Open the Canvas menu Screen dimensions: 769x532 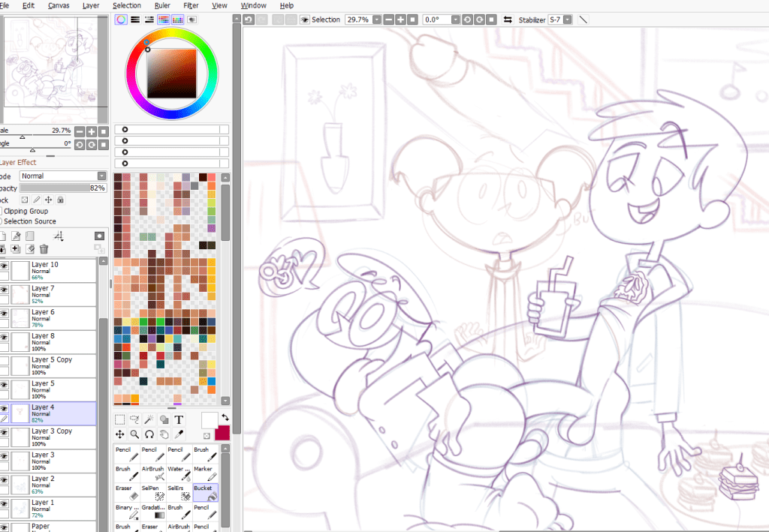pyautogui.click(x=59, y=5)
